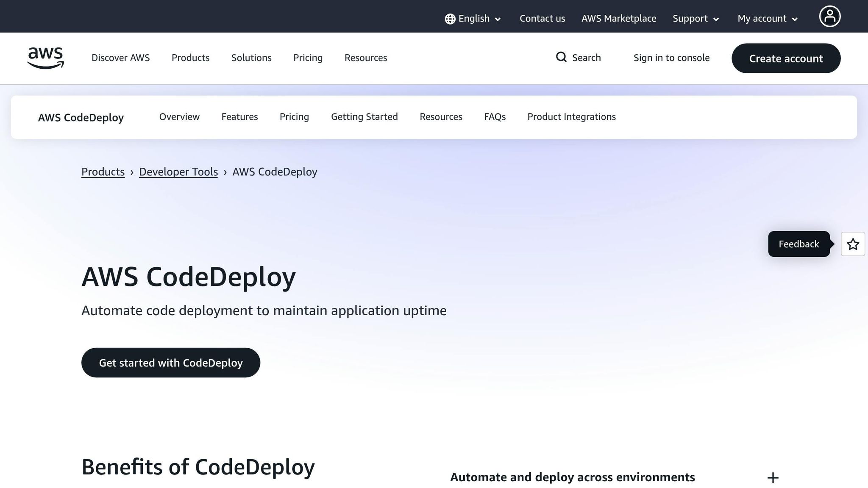This screenshot has width=868, height=488.
Task: Open Developer Tools breadcrumb link
Action: click(178, 172)
